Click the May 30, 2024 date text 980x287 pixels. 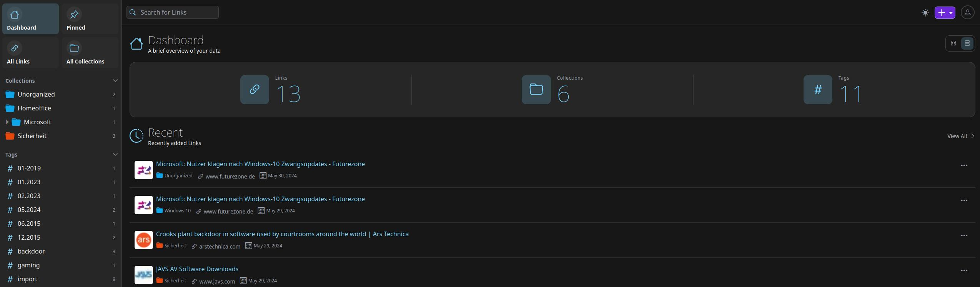click(282, 176)
